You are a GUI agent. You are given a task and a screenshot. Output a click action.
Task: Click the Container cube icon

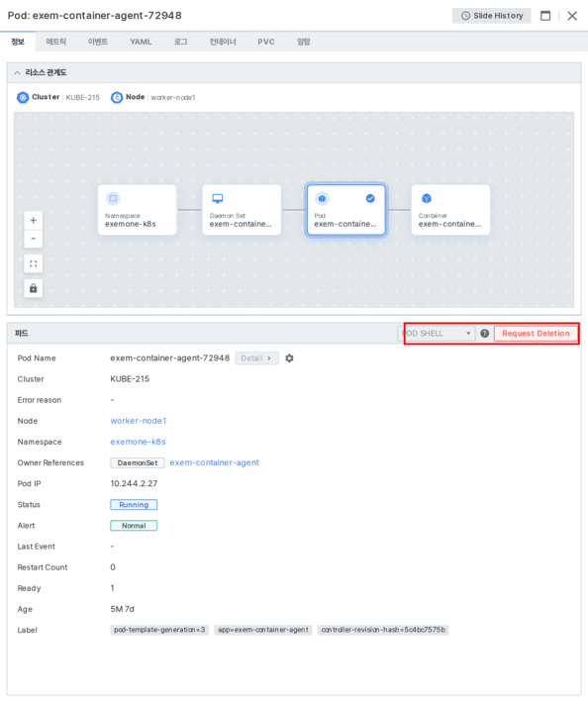pyautogui.click(x=427, y=199)
